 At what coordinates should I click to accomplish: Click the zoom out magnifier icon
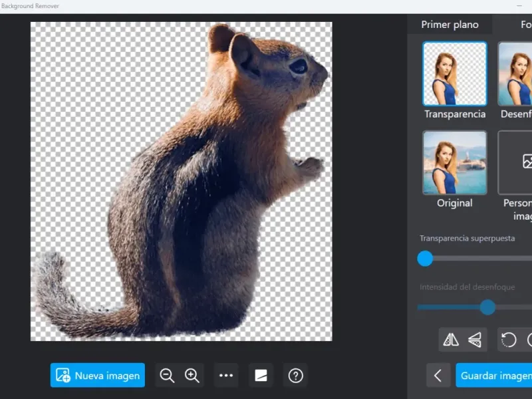coord(168,376)
